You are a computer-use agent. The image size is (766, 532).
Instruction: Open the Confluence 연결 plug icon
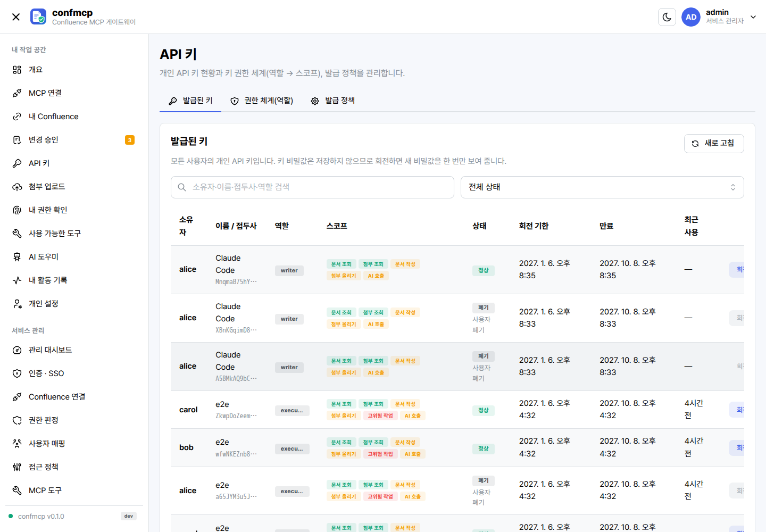pos(17,397)
